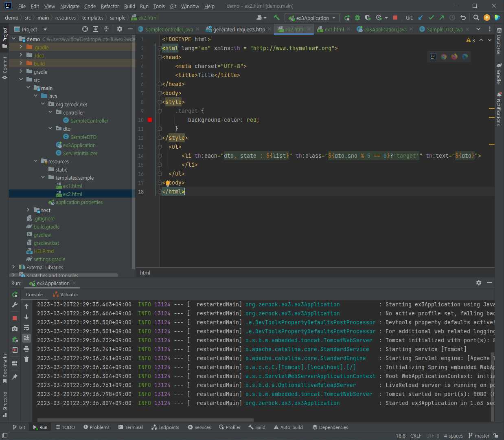Run with Coverage from the main toolbar
This screenshot has height=440, width=504.
368,18
